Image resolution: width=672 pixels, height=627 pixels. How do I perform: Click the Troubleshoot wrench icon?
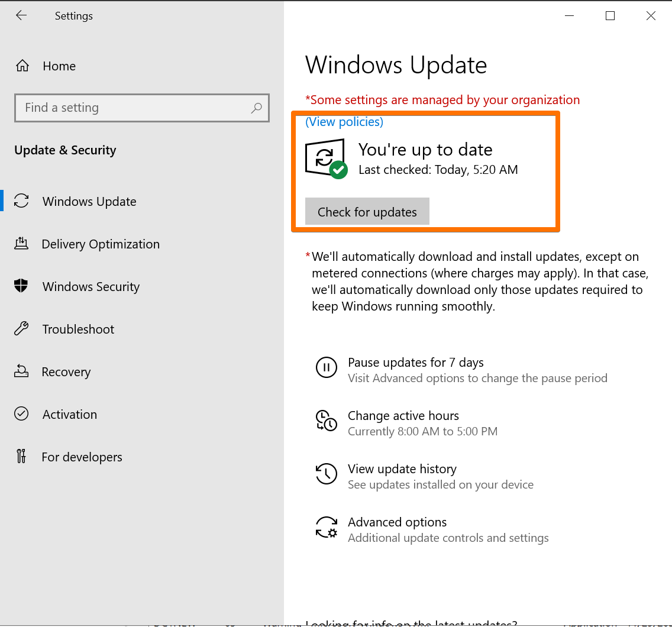[22, 329]
